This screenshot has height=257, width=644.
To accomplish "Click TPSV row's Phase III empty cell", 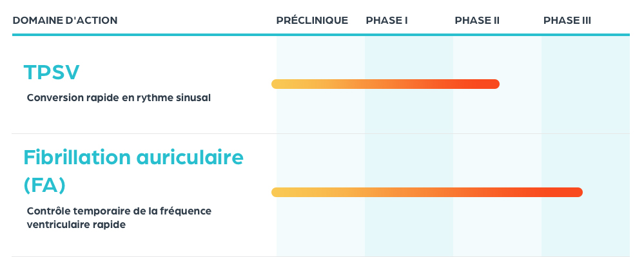I will click(x=585, y=84).
